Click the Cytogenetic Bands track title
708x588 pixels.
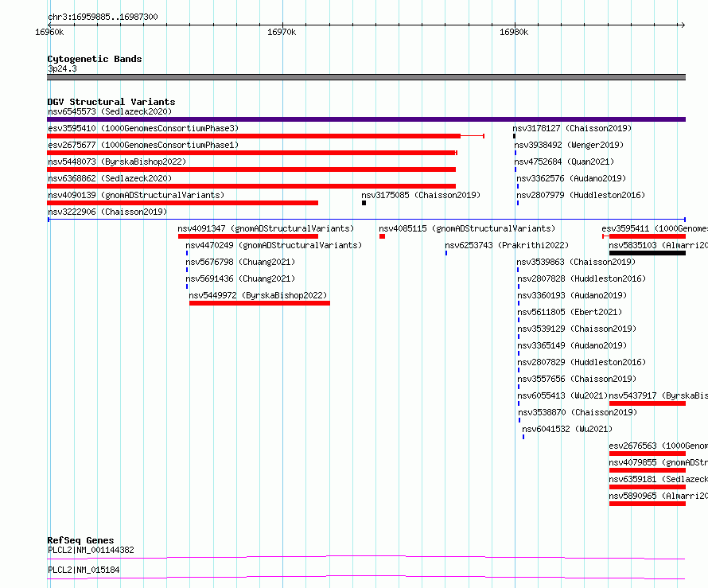95,59
